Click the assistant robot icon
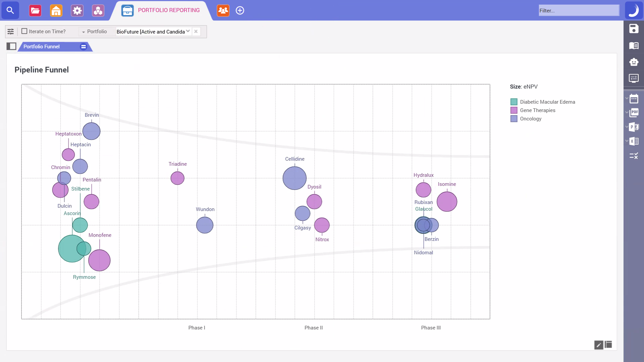 pyautogui.click(x=634, y=62)
